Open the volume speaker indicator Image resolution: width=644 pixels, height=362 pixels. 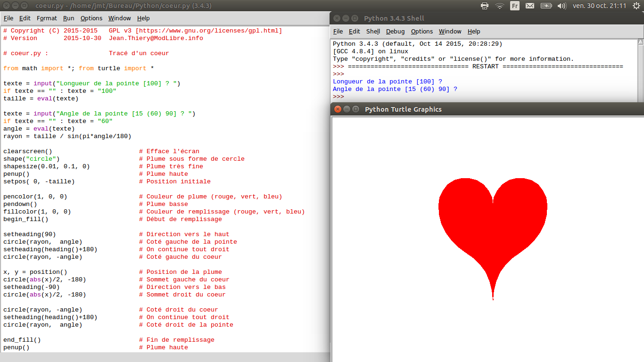561,6
